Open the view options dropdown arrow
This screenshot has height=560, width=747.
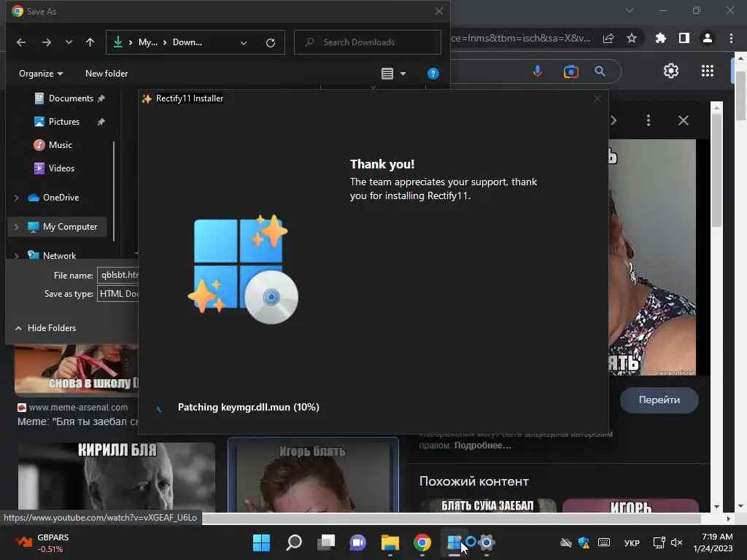(x=403, y=74)
